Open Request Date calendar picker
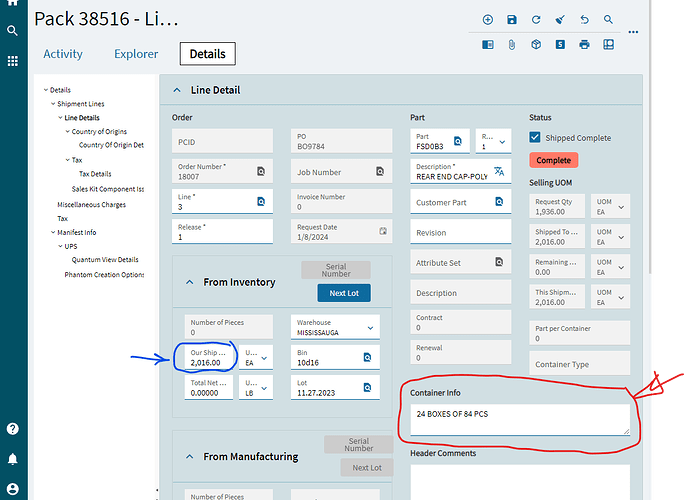Viewport: 684px width, 500px height. coord(383,231)
